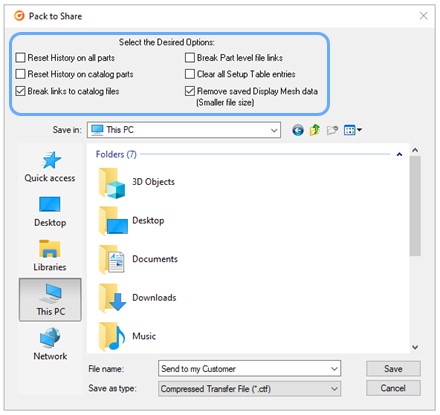Viewport: 440px width, 415px height.
Task: Click the folder list scroll down arrow
Action: pos(415,347)
